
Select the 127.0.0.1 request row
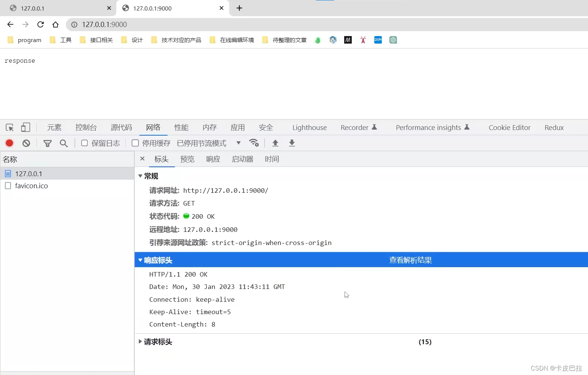point(67,174)
